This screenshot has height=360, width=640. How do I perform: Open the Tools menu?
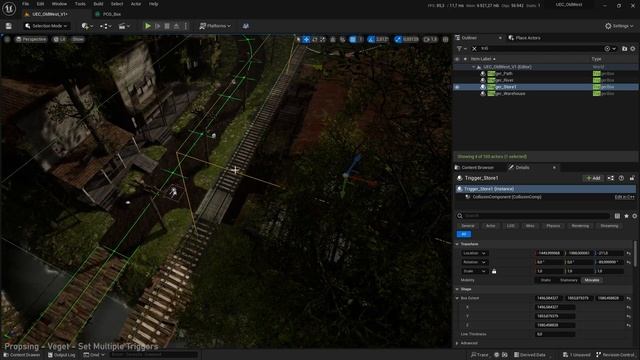coord(80,4)
